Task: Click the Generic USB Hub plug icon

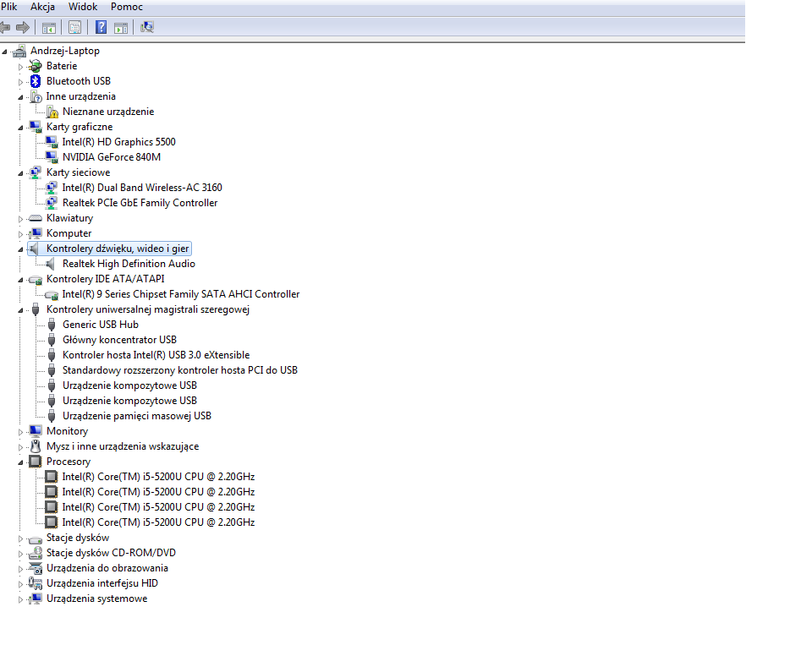Action: coord(52,325)
